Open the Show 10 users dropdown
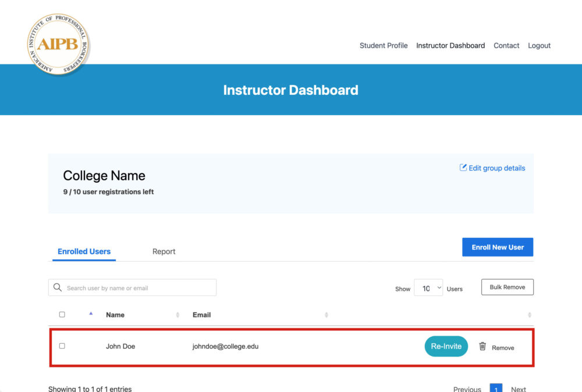Image resolution: width=582 pixels, height=392 pixels. 428,288
